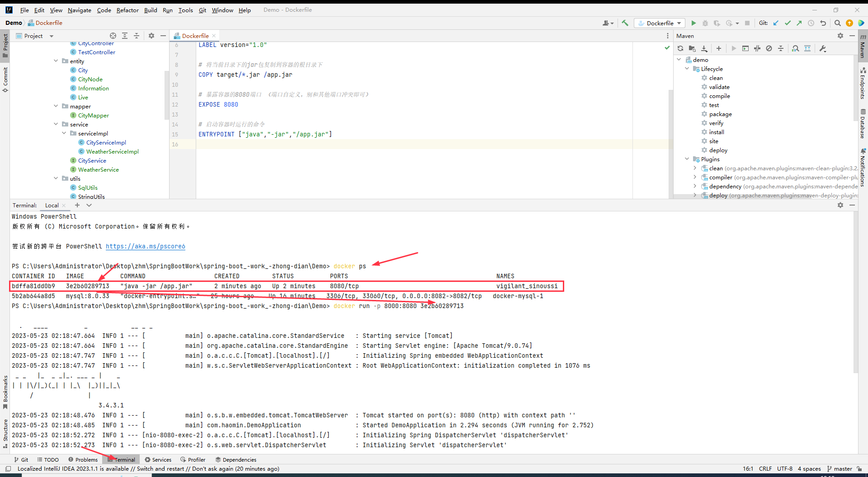868x477 pixels.
Task: Open terminal settings gear icon
Action: (x=840, y=205)
